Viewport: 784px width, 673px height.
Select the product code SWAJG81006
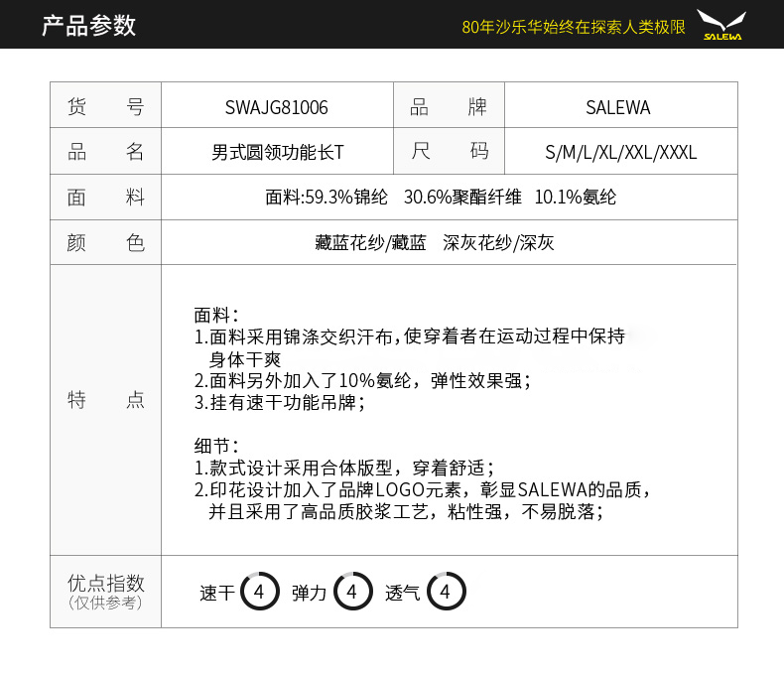(276, 107)
